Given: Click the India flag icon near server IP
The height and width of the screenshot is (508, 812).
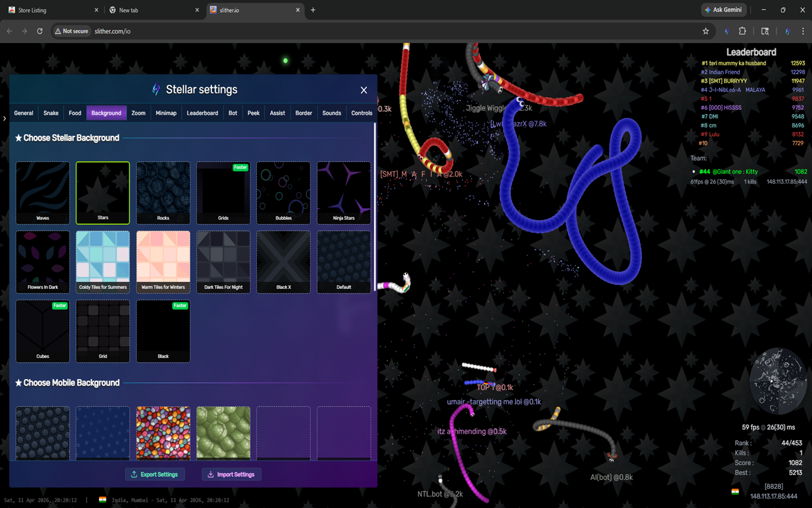Looking at the screenshot, I should point(735,491).
